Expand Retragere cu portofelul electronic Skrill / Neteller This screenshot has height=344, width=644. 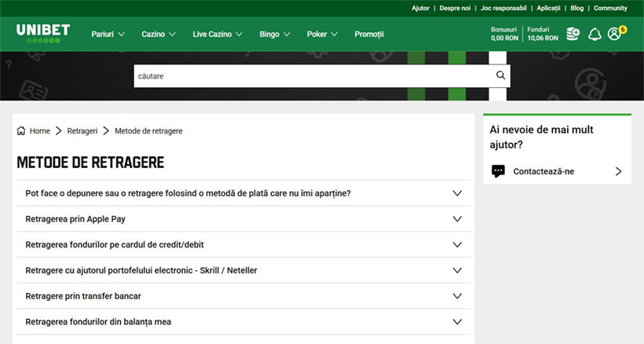tap(243, 270)
